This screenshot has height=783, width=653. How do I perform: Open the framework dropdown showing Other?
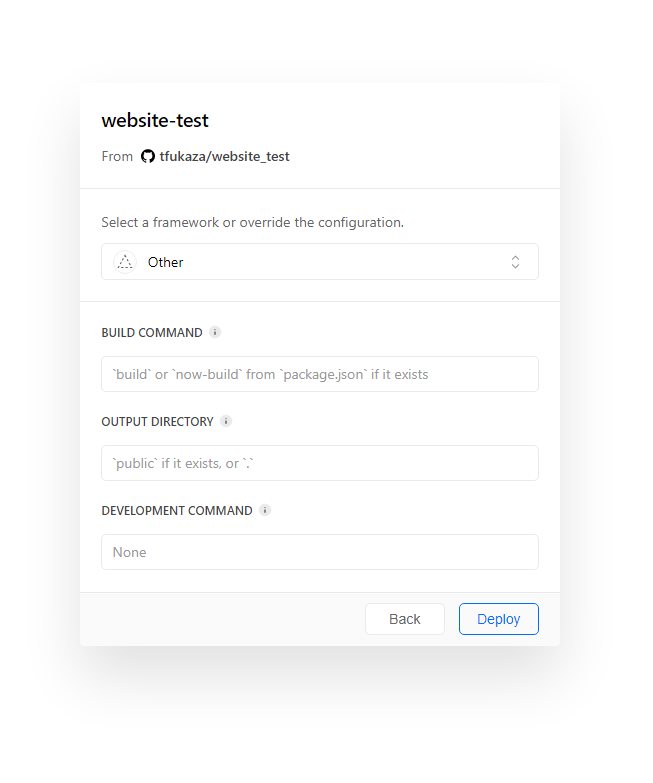[319, 262]
